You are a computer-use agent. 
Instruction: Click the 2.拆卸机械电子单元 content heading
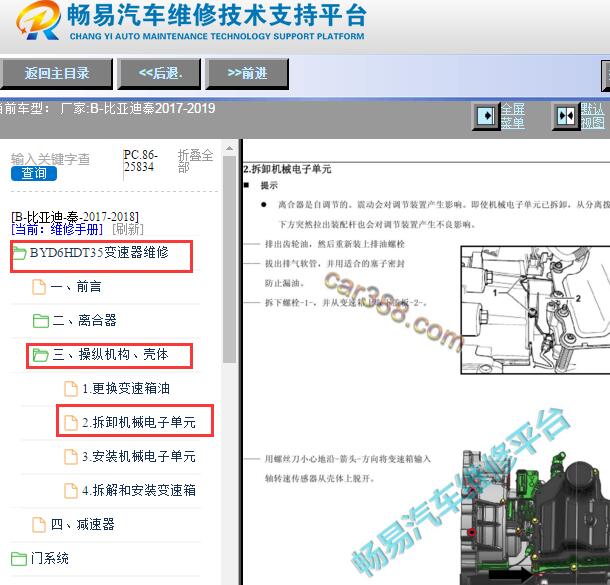[287, 169]
